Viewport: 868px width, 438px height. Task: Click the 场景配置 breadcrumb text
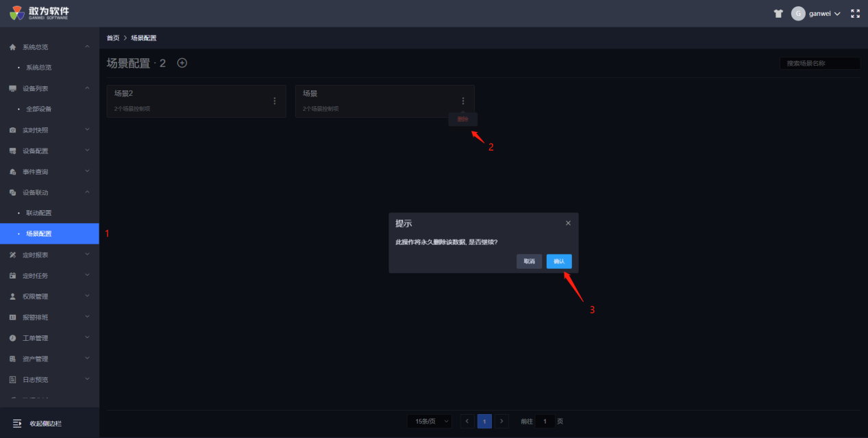point(144,38)
